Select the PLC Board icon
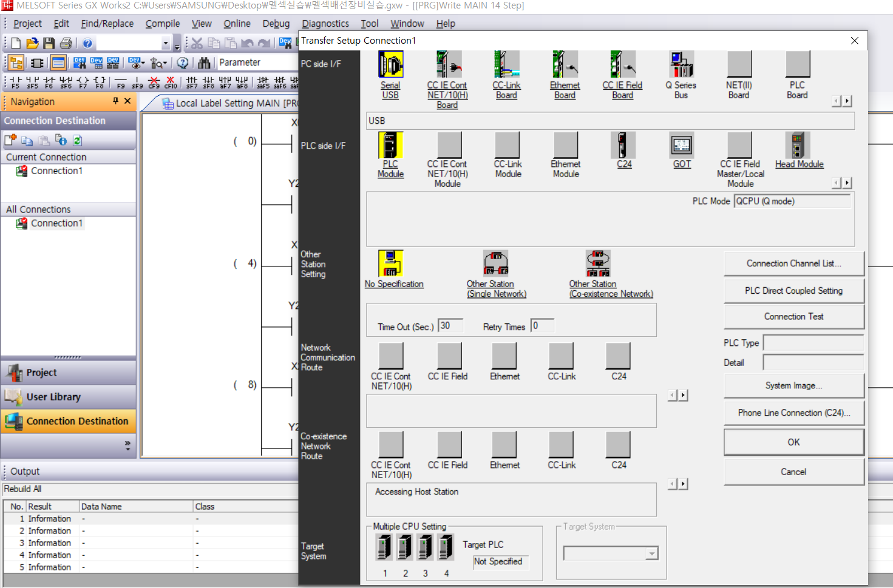This screenshot has width=893, height=588. (798, 64)
